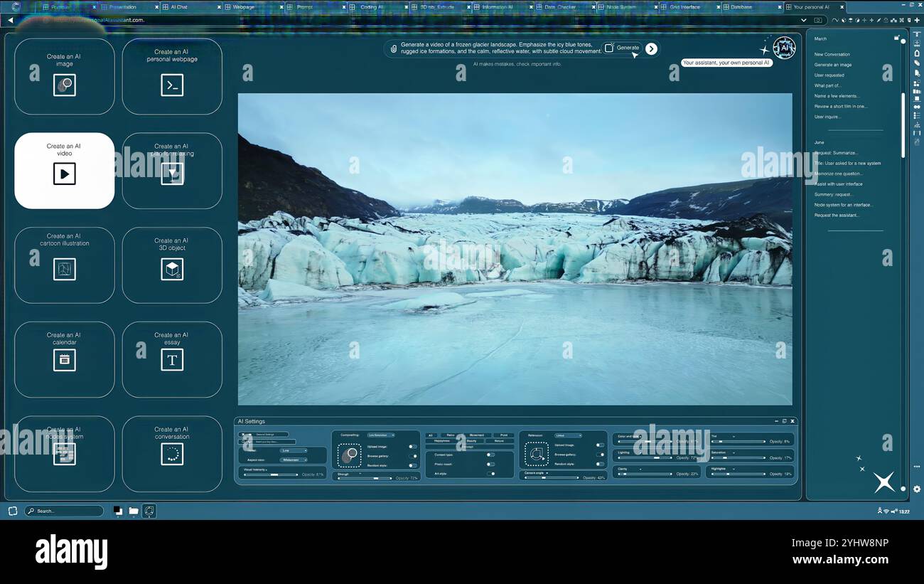
Task: Expand the Visual Intensity dropdown arrow
Action: click(x=266, y=470)
